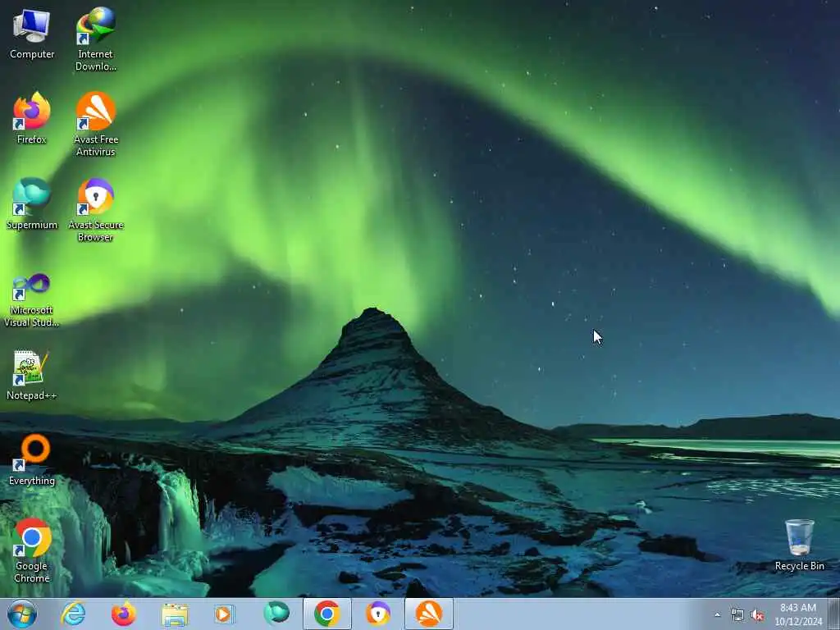Select the Internet Download Manager shortcut

click(x=96, y=39)
